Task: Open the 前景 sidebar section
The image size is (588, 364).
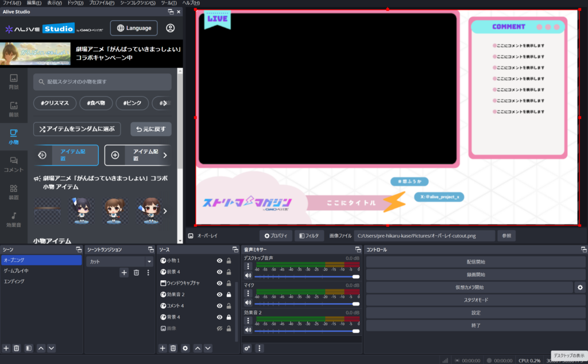Action: pos(14,110)
